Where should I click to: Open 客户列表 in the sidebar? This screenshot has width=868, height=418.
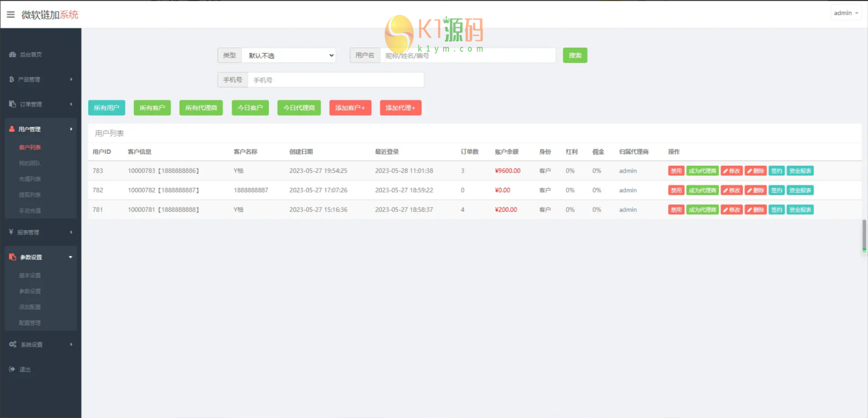coord(30,147)
